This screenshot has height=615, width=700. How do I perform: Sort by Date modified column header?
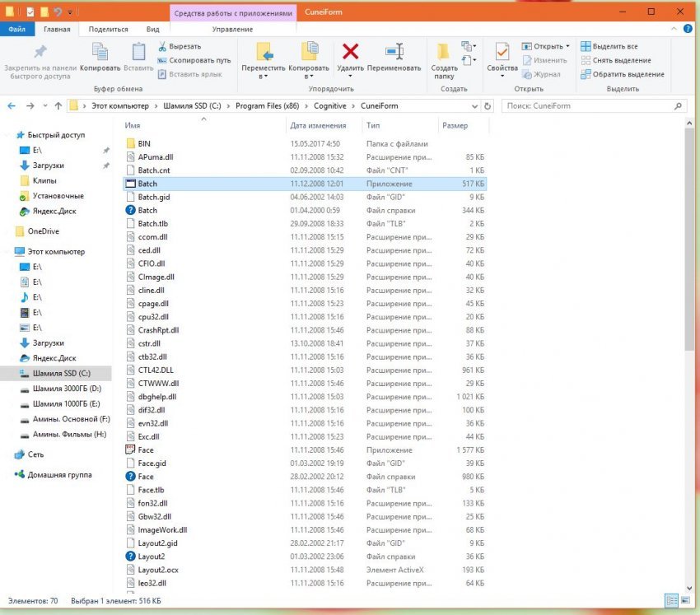click(x=318, y=125)
